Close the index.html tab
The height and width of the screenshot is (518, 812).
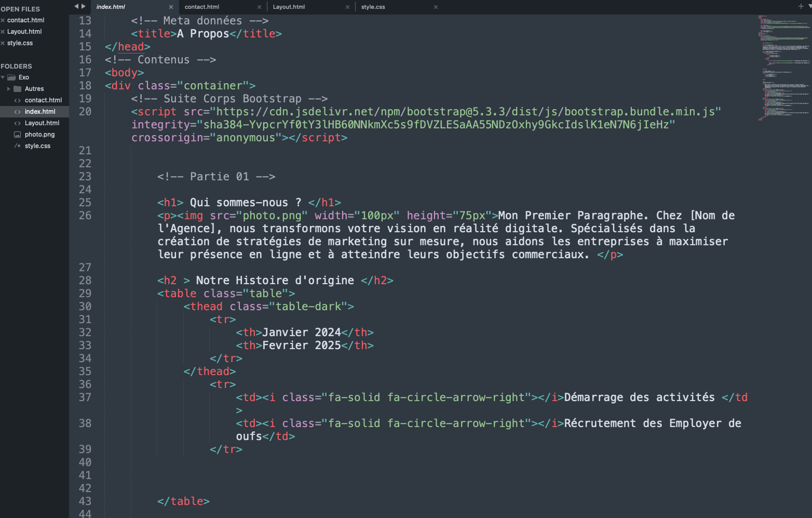tap(171, 7)
